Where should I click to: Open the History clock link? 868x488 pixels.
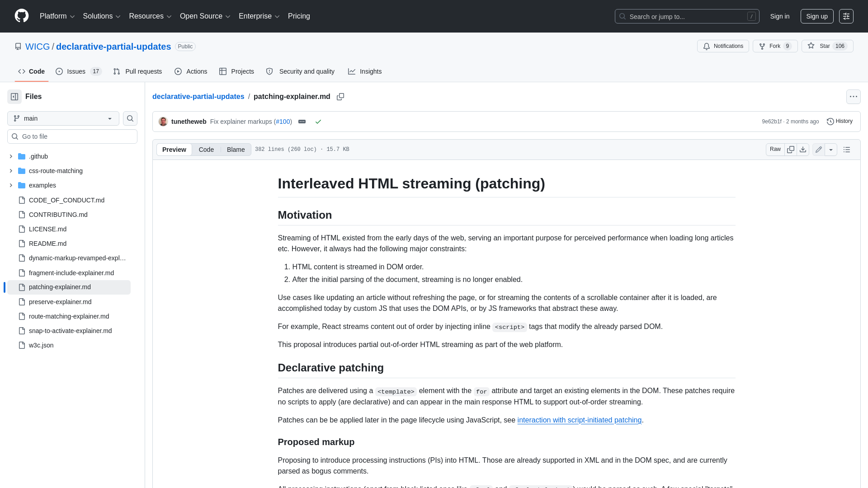[x=840, y=121]
